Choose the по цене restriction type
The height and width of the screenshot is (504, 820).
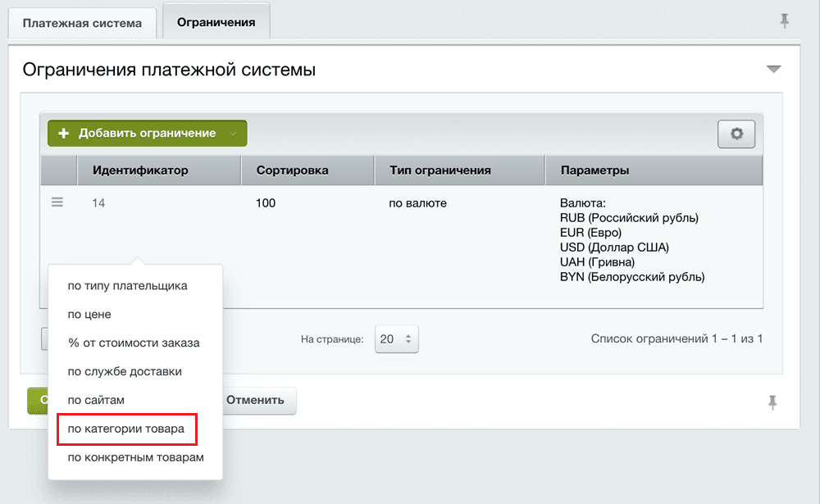pos(89,315)
